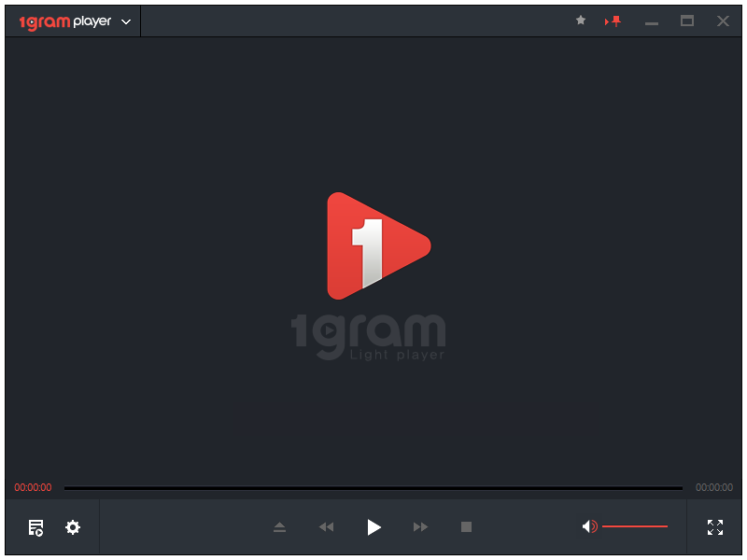747x560 pixels.
Task: Maximize the player window
Action: 687,21
